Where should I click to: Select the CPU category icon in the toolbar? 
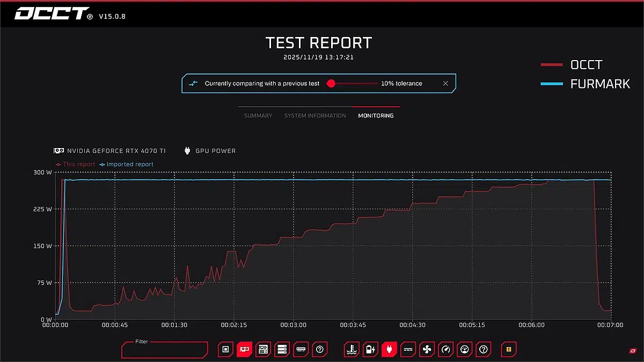pos(225,349)
